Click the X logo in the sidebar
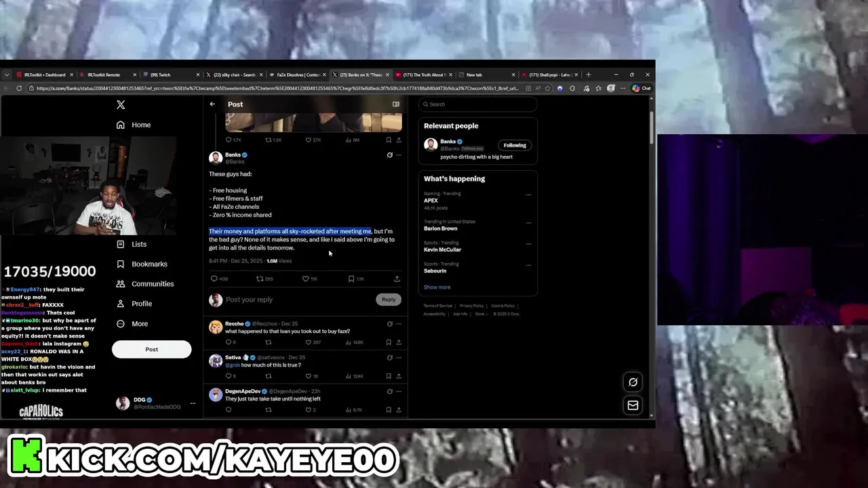 pos(121,104)
